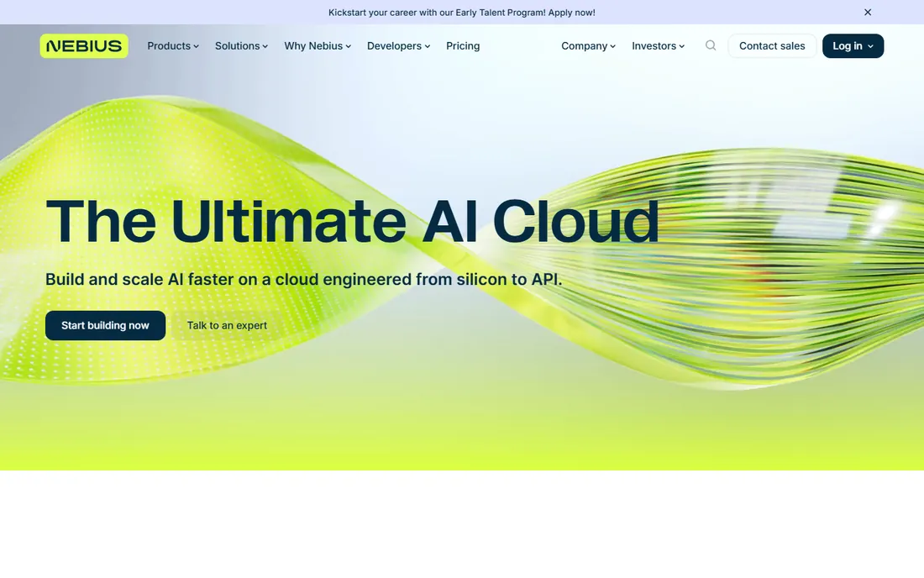This screenshot has height=578, width=924.
Task: Click the chevron beside Developers
Action: click(428, 46)
